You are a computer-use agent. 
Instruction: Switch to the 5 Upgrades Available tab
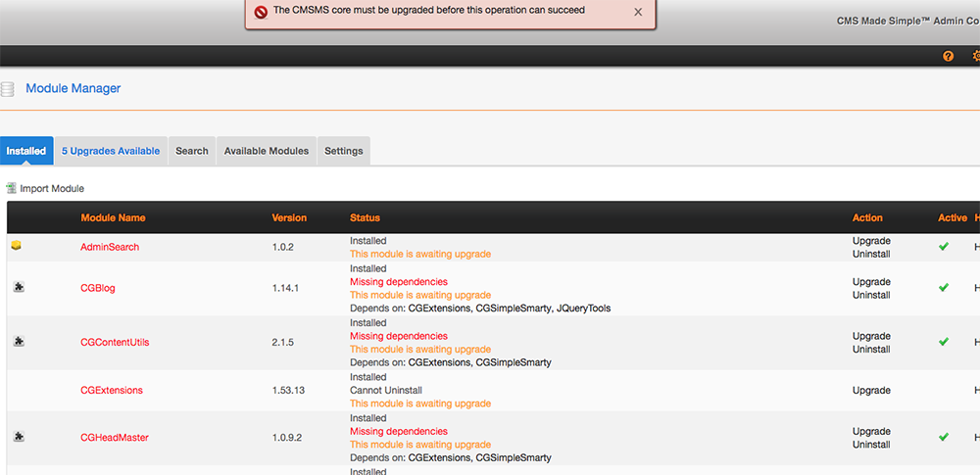pyautogui.click(x=111, y=151)
